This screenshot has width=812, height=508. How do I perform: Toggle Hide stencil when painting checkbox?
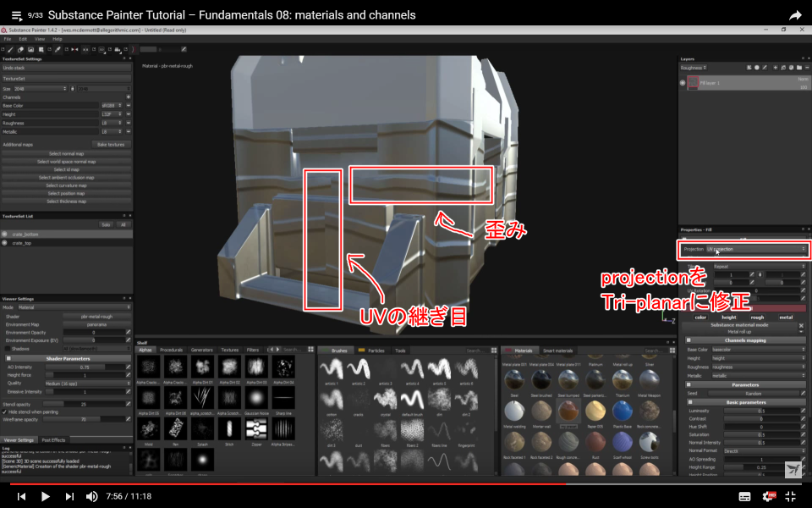click(x=5, y=412)
